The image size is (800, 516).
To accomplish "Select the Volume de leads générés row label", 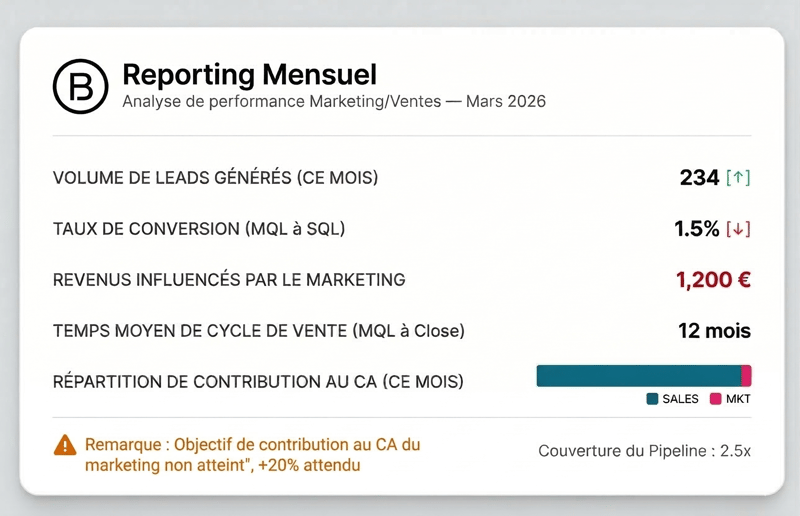I will tap(215, 178).
